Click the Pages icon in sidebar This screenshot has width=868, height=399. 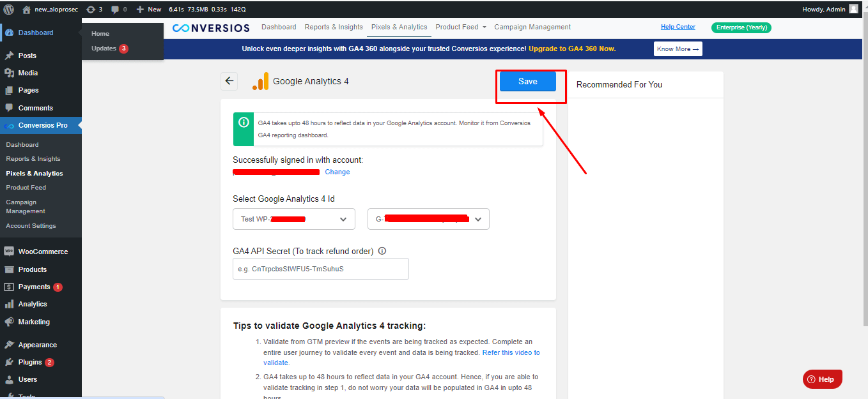(9, 90)
